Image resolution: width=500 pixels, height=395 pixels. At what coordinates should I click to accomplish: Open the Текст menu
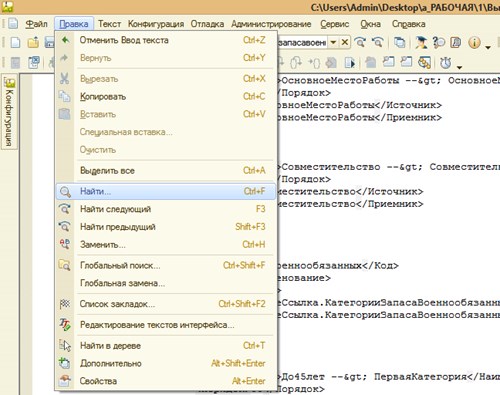tap(109, 24)
